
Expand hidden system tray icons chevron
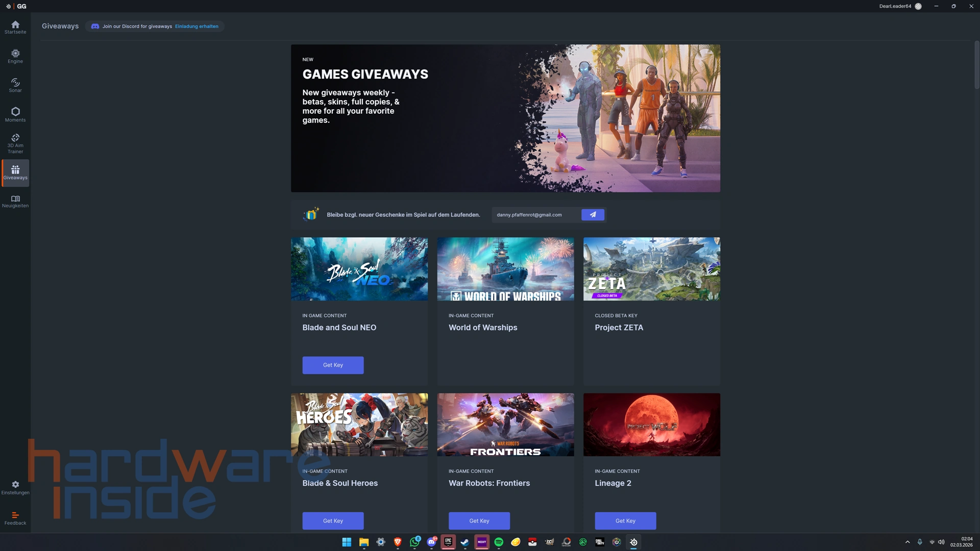pyautogui.click(x=907, y=542)
